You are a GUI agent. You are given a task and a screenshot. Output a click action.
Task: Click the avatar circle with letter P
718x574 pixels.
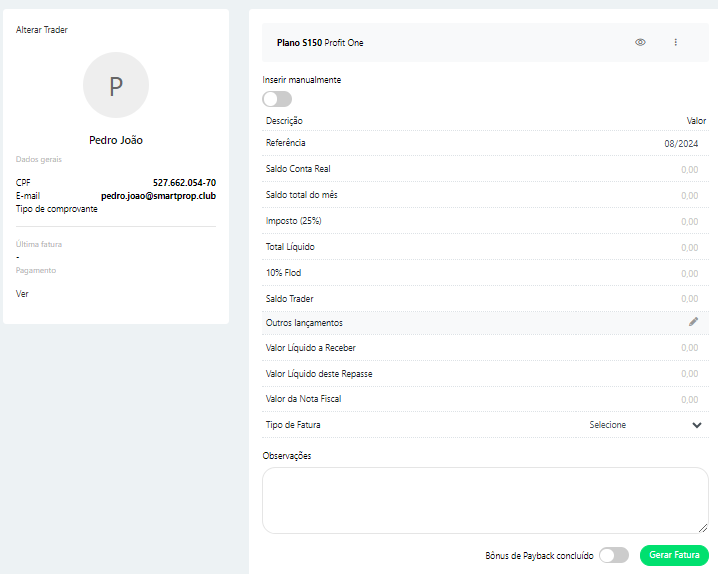pyautogui.click(x=116, y=86)
